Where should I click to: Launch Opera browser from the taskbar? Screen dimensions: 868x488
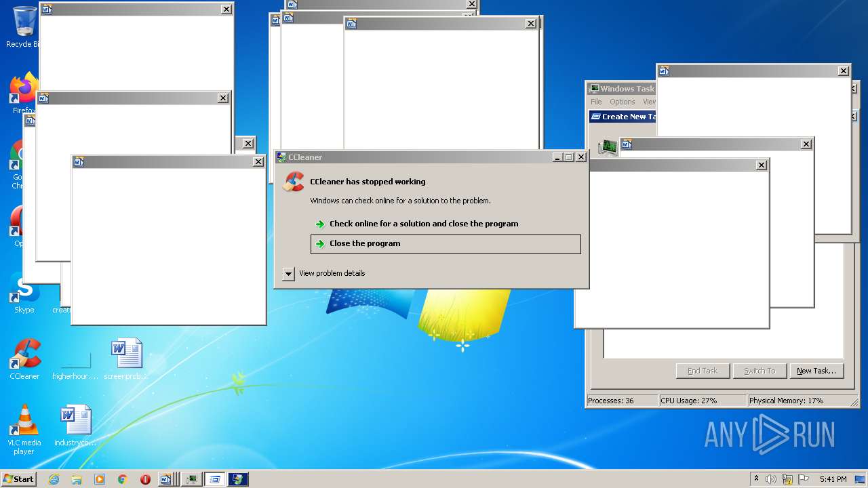[145, 479]
